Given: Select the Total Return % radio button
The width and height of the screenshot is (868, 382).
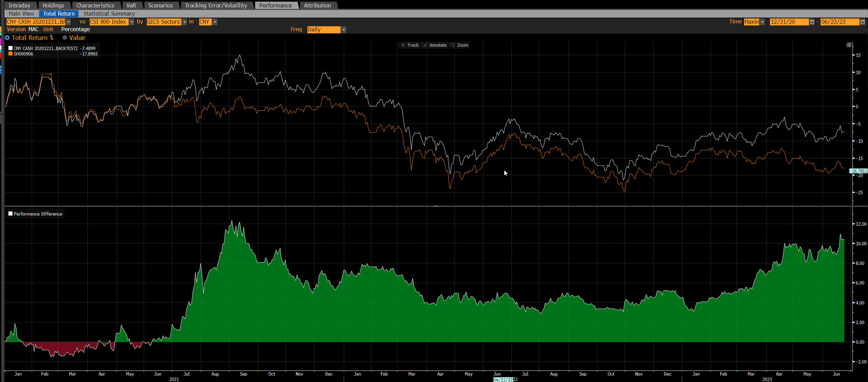Looking at the screenshot, I should (7, 38).
